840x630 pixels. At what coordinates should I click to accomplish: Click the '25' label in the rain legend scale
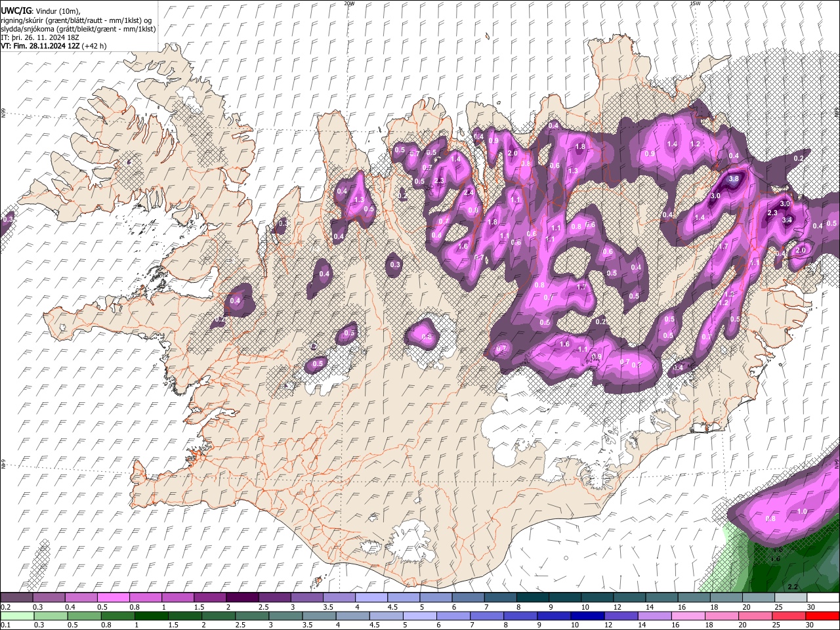(x=778, y=625)
